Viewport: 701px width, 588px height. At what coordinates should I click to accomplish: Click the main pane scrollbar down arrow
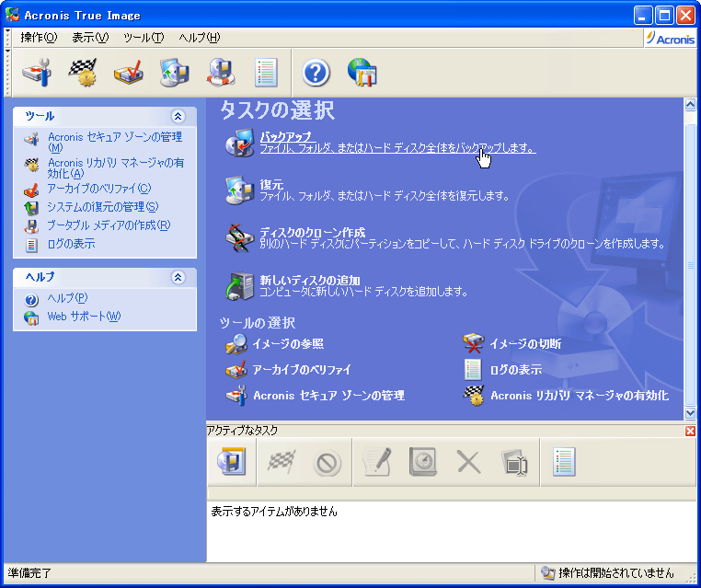(x=690, y=413)
